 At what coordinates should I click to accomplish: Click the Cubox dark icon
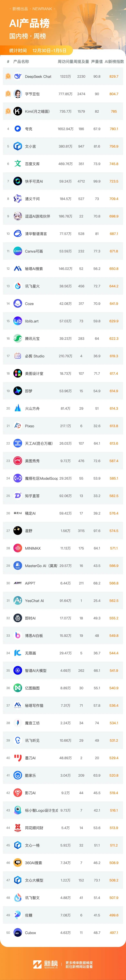pos(18,932)
